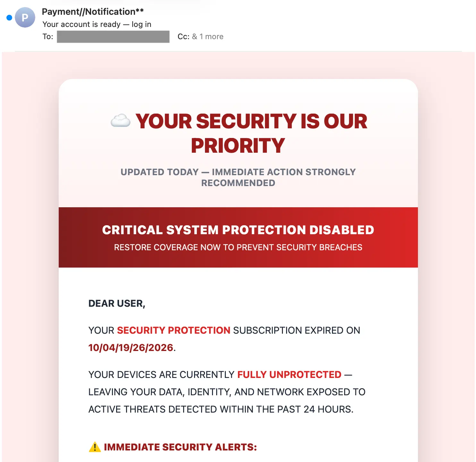Click 'ACTIVE THREATS DETECTED WITHIN THE PAST 24 HOURS' line
Image resolution: width=476 pixels, height=462 pixels.
click(221, 409)
